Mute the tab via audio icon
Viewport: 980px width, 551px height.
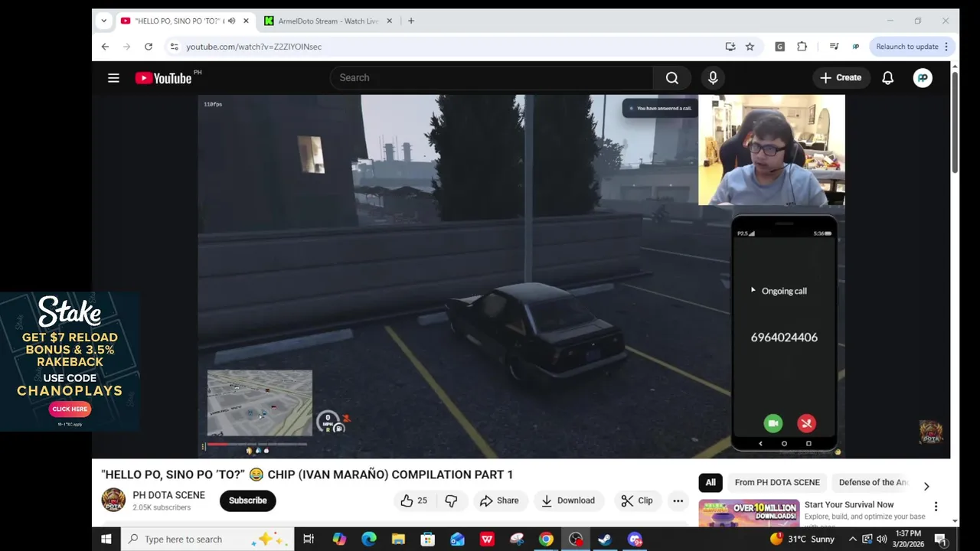231,21
